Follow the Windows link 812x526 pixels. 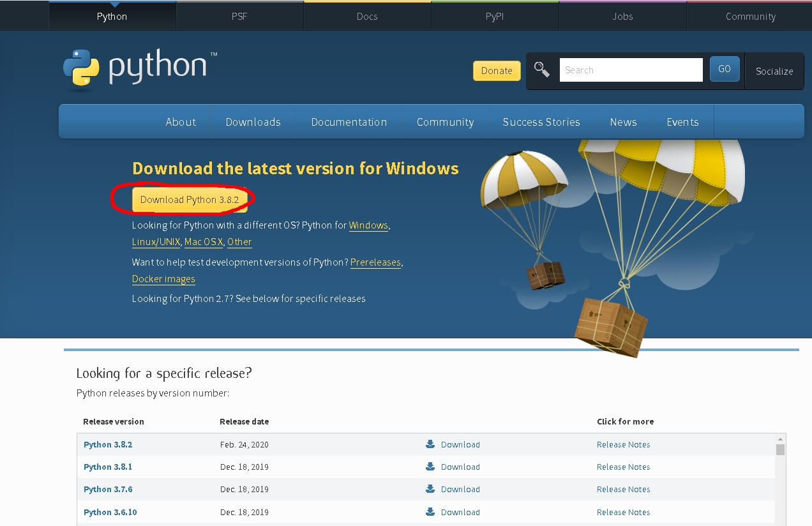click(368, 225)
